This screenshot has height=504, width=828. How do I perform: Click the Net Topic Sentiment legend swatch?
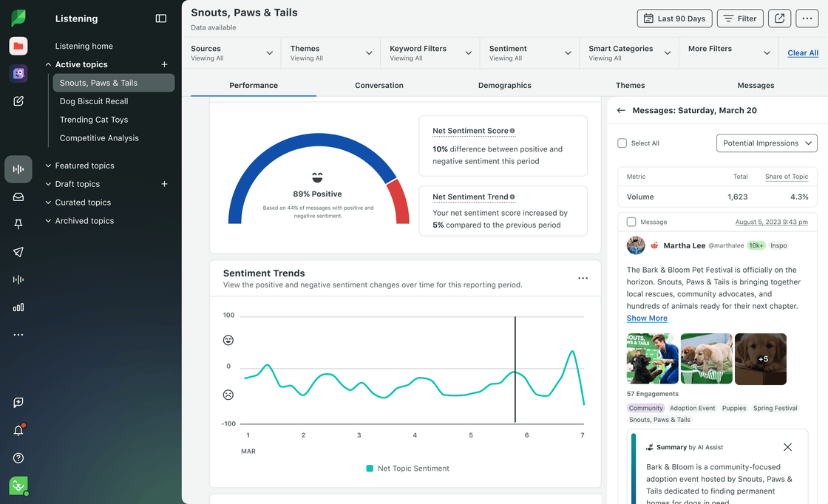[x=370, y=468]
